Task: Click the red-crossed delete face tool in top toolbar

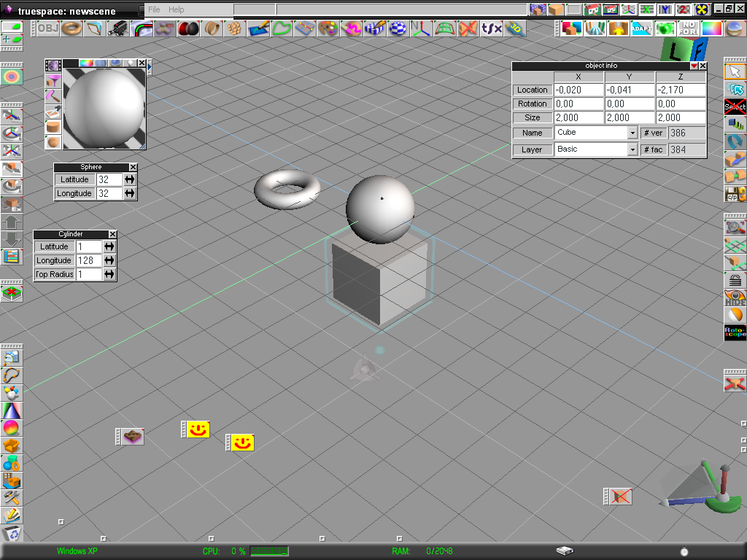Action: pos(468,28)
